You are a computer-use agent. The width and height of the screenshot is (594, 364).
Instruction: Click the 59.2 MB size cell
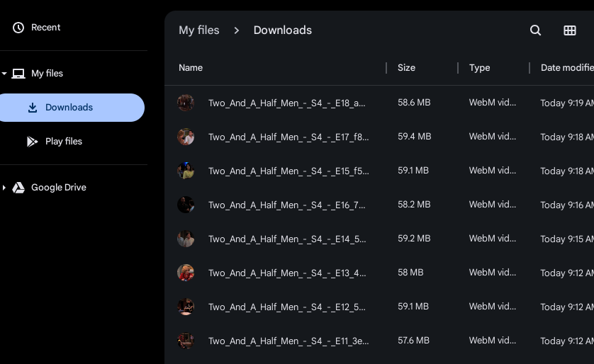tap(414, 239)
